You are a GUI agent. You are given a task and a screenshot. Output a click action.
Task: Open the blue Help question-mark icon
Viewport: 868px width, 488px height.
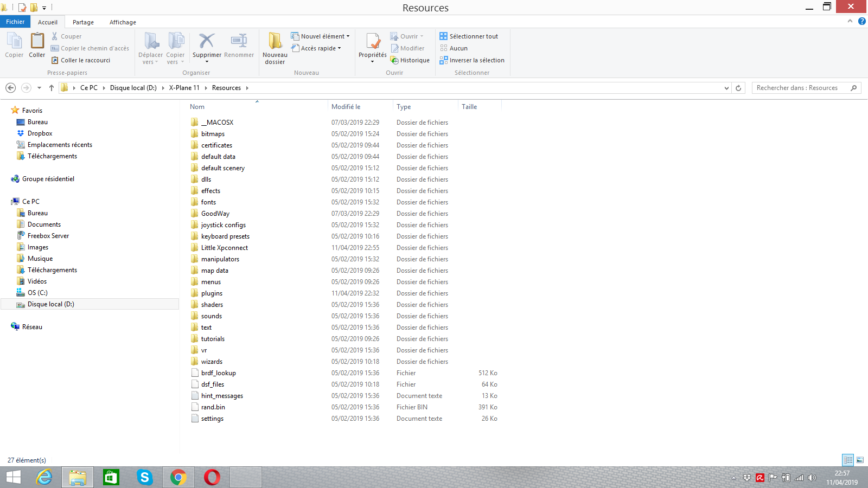point(861,21)
